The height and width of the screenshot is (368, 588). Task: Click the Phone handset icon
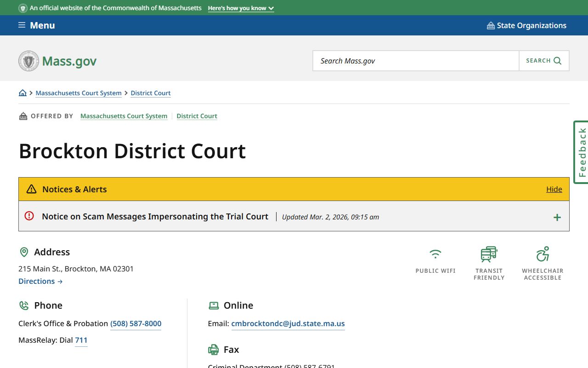(x=24, y=305)
